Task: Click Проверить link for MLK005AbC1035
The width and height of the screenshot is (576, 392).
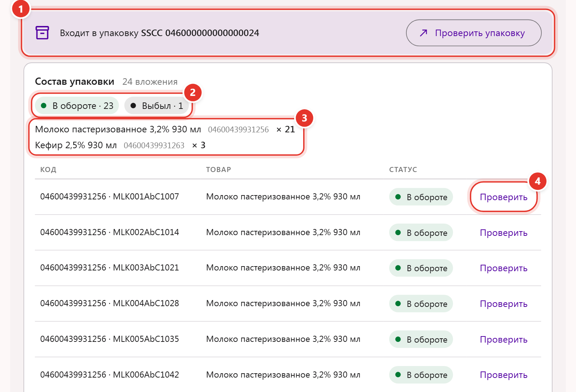Action: point(503,339)
